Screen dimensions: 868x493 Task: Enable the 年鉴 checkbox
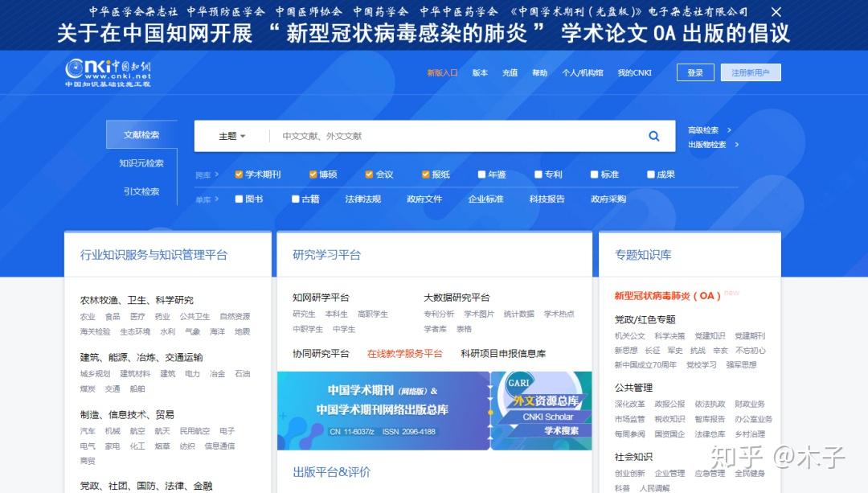tap(481, 175)
